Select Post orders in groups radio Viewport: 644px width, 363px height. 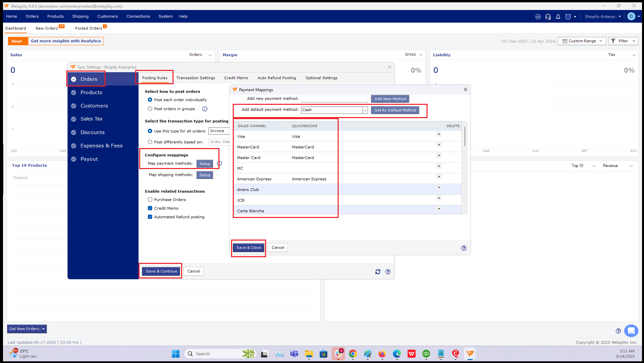(x=150, y=109)
